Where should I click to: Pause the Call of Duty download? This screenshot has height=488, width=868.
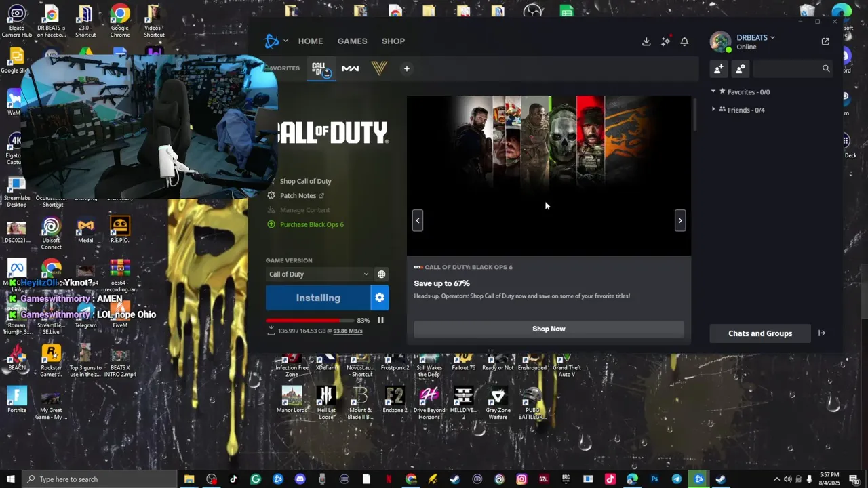[x=380, y=320]
